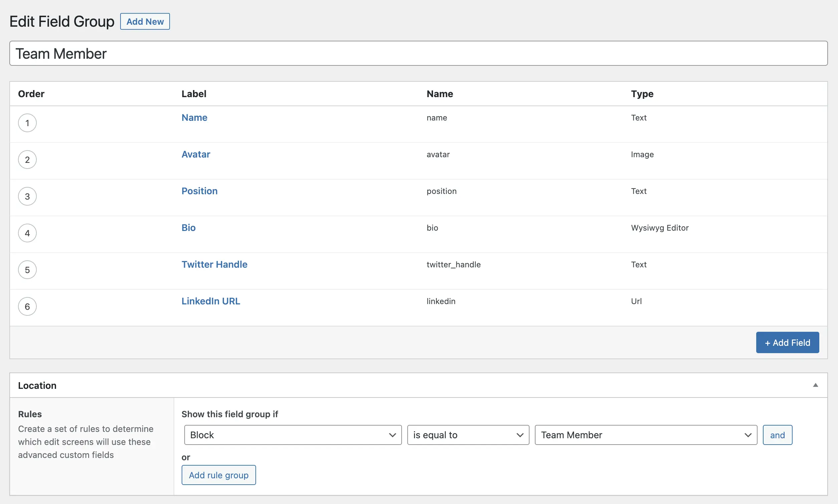Click order handle number 1

pos(27,123)
